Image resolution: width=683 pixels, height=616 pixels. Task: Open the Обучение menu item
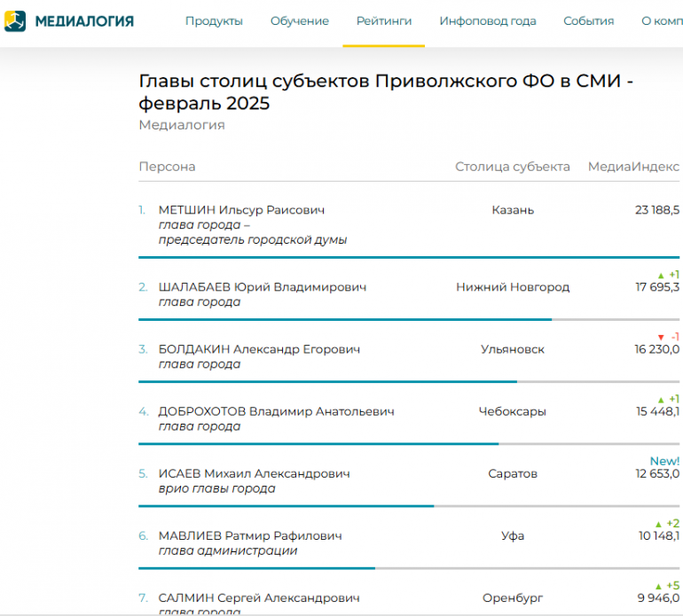click(x=300, y=21)
